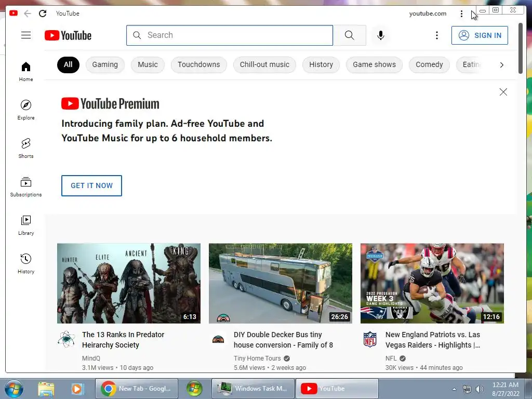Dismiss the YouTube Premium banner
The height and width of the screenshot is (399, 532).
coord(503,92)
